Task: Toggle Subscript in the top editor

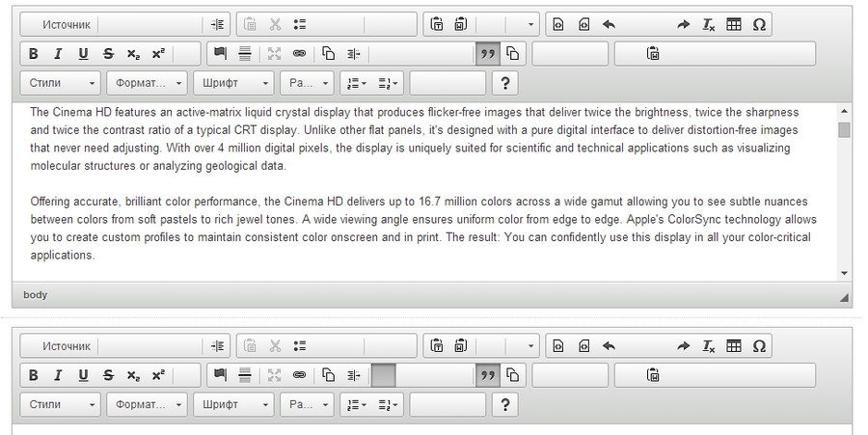Action: click(x=133, y=53)
